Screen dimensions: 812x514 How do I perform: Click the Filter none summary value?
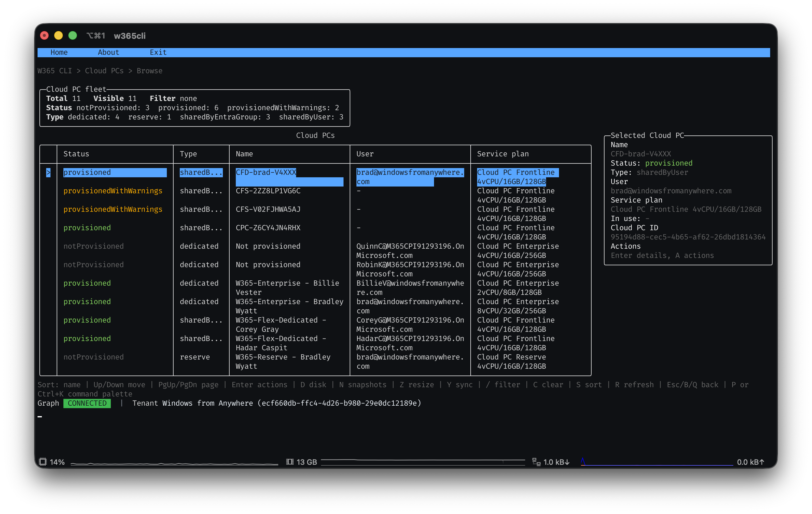pyautogui.click(x=173, y=98)
